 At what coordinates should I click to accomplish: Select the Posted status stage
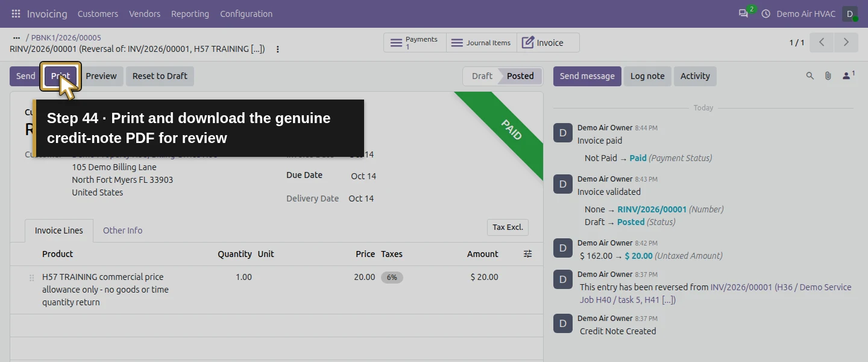coord(520,76)
